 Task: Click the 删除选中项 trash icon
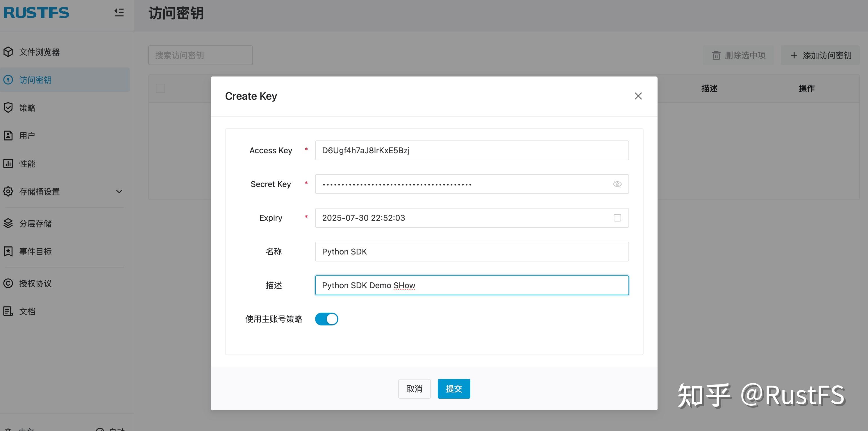coord(716,55)
